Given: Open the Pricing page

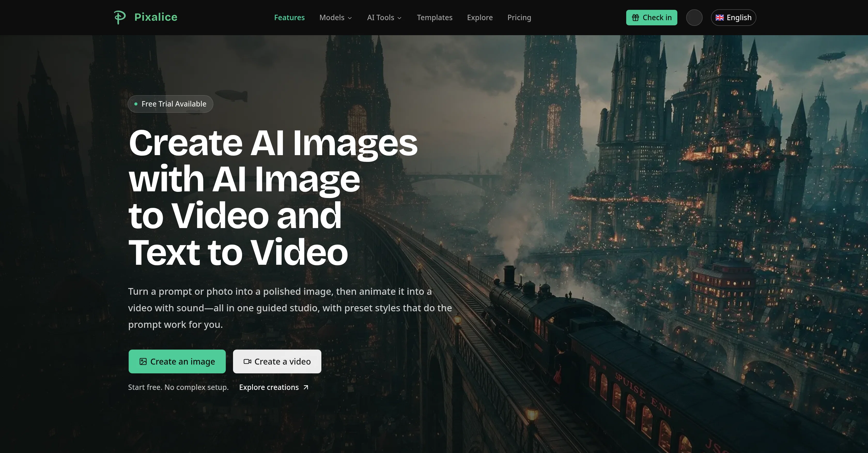Looking at the screenshot, I should (x=519, y=18).
